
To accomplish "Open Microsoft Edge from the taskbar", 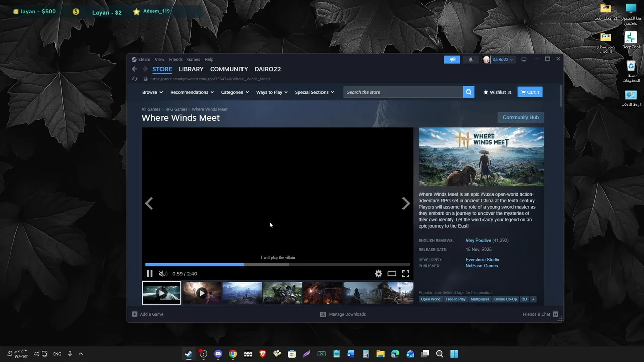I will (x=395, y=354).
